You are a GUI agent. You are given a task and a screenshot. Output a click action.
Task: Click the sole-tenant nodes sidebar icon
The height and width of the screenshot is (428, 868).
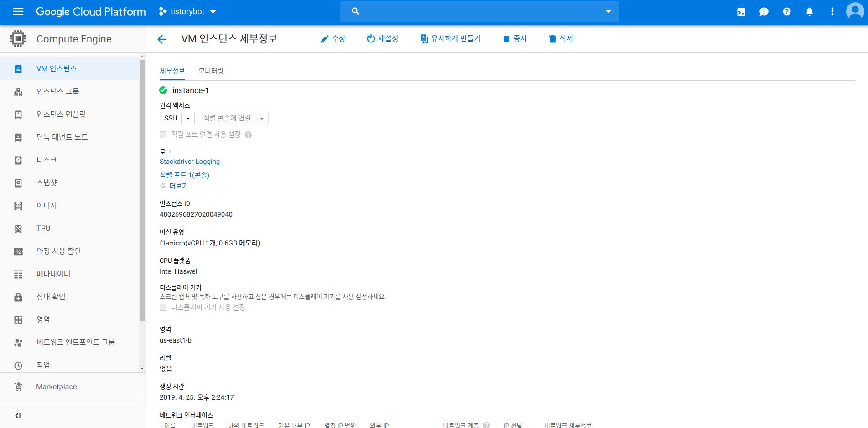18,137
